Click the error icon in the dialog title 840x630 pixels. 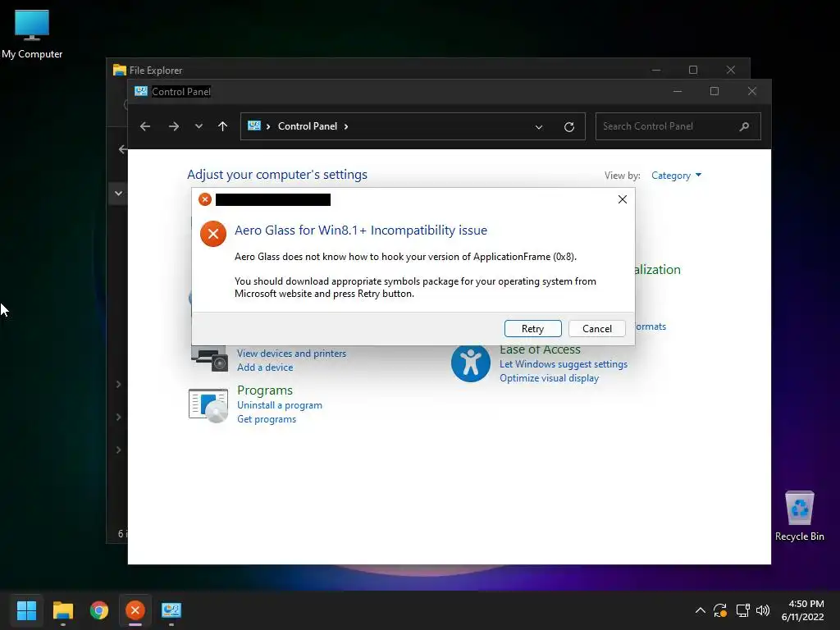tap(204, 199)
